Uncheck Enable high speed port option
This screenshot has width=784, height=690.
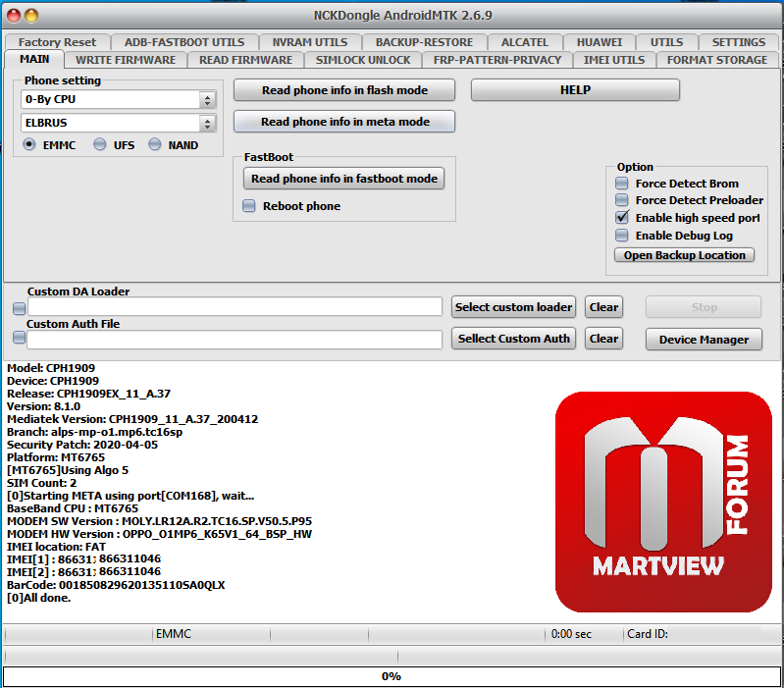tap(621, 218)
